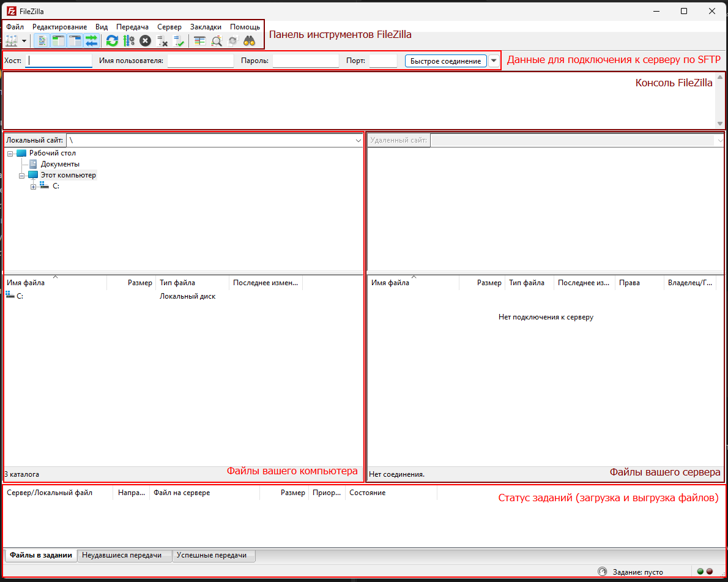Open the quick connect history dropdown arrow
The image size is (728, 582).
494,61
